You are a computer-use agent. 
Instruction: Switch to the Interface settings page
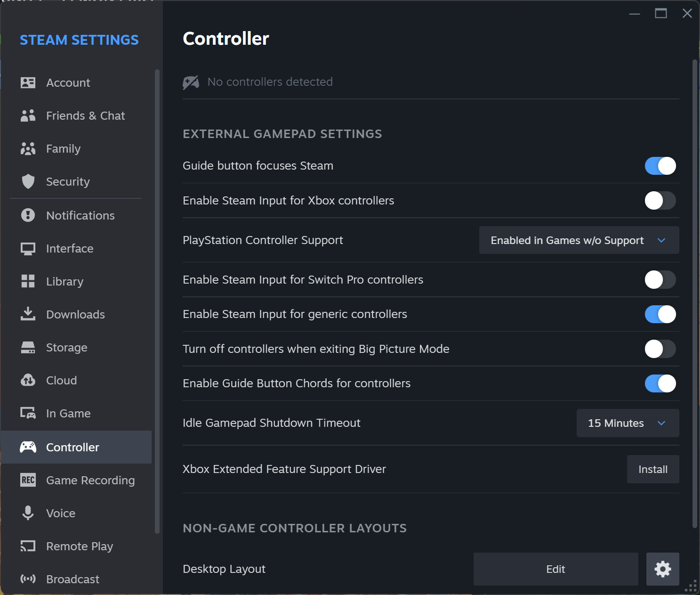[70, 249]
